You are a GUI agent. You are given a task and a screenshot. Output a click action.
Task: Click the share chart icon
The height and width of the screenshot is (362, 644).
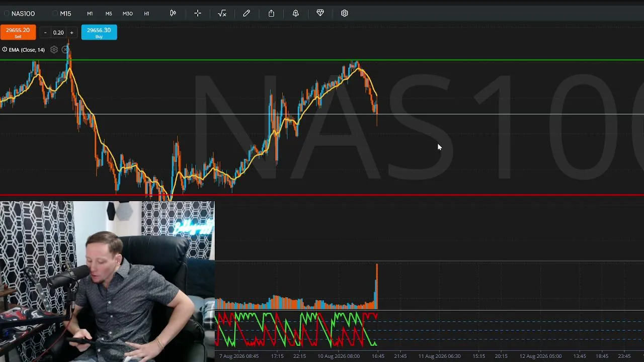(271, 13)
